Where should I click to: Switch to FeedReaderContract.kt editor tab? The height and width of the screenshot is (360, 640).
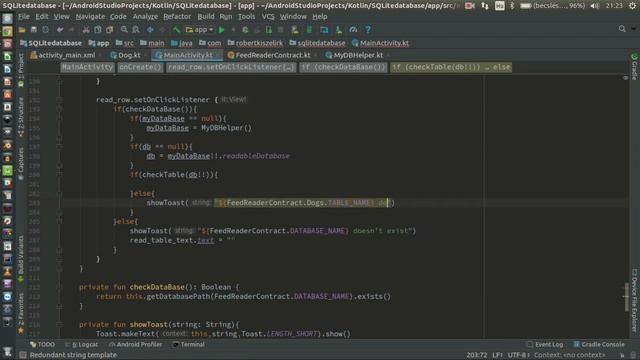click(x=273, y=55)
